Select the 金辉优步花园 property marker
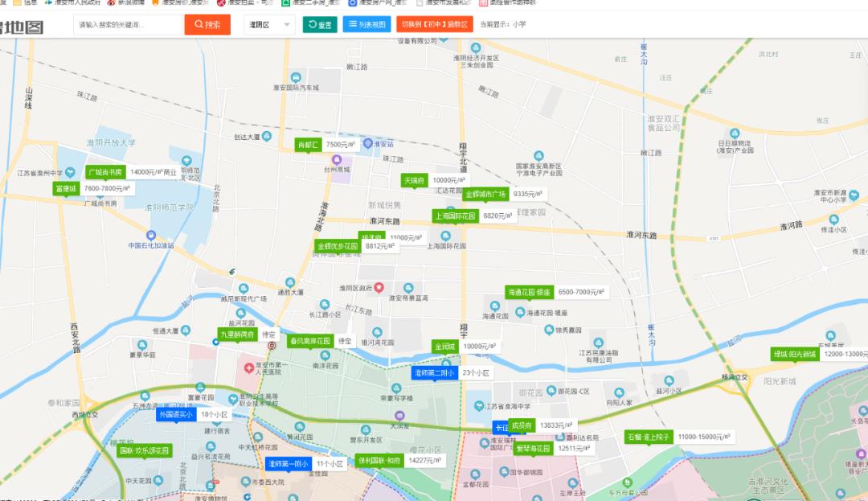868x501 pixels. coord(338,246)
